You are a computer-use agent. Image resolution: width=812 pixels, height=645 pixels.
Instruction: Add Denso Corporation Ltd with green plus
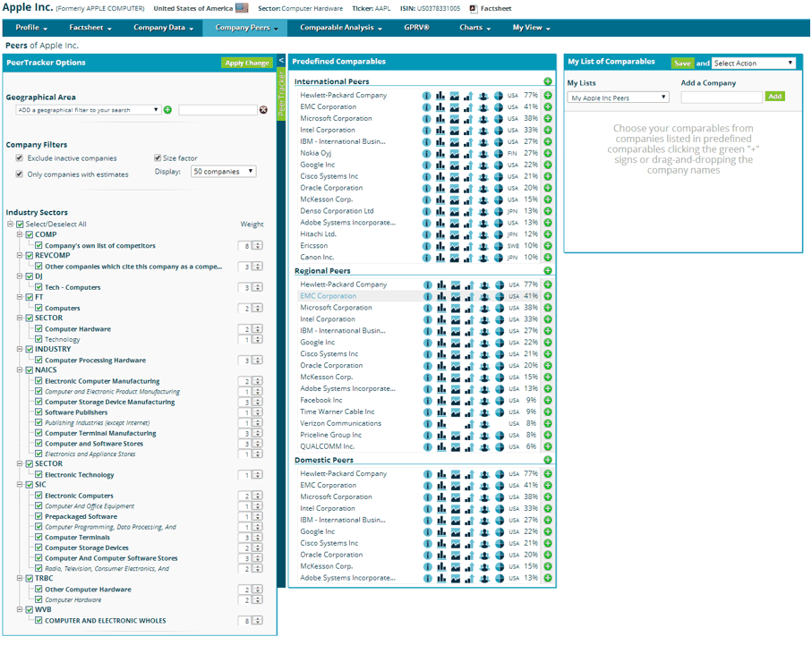(548, 211)
